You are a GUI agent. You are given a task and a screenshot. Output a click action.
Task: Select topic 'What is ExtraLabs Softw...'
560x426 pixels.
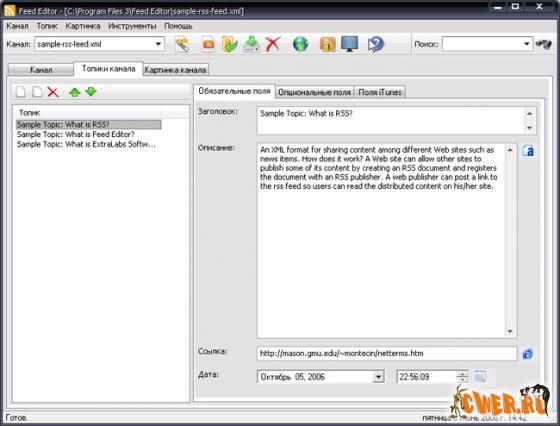pyautogui.click(x=86, y=144)
